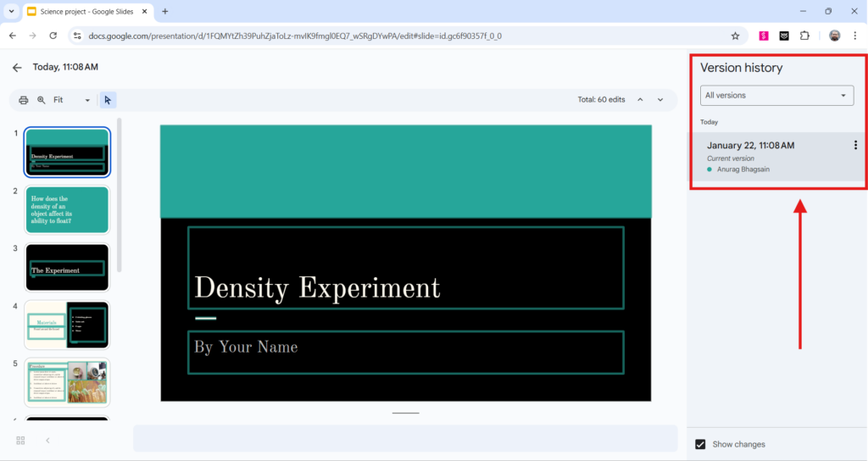Click the zoom magnifier icon

(x=41, y=100)
